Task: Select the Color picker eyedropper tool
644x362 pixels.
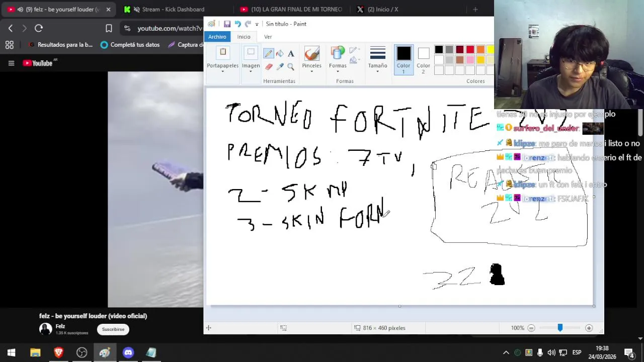Action: coord(280,66)
